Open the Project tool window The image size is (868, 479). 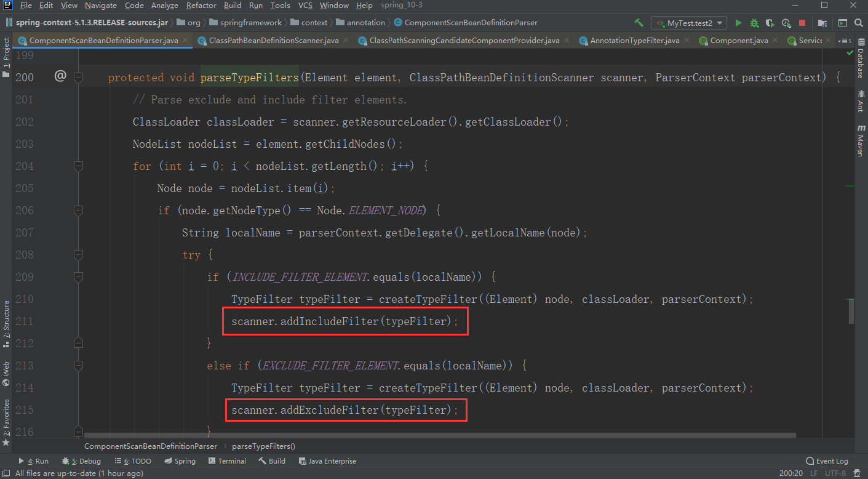point(6,57)
